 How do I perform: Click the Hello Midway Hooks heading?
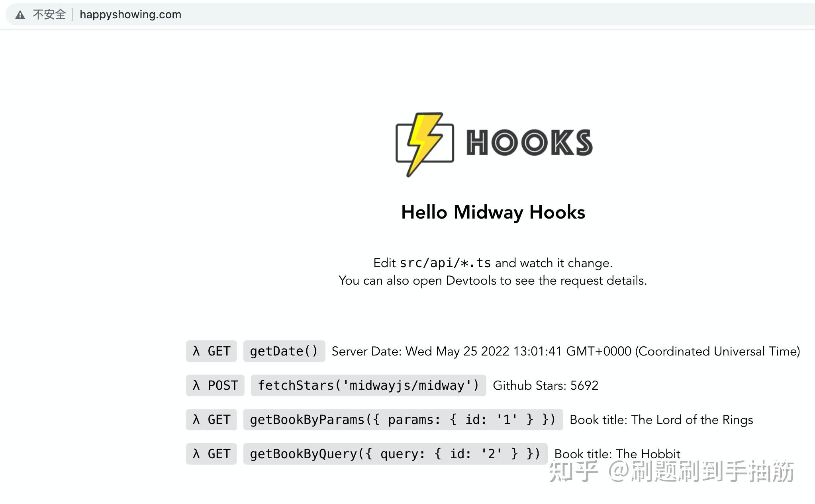tap(493, 213)
